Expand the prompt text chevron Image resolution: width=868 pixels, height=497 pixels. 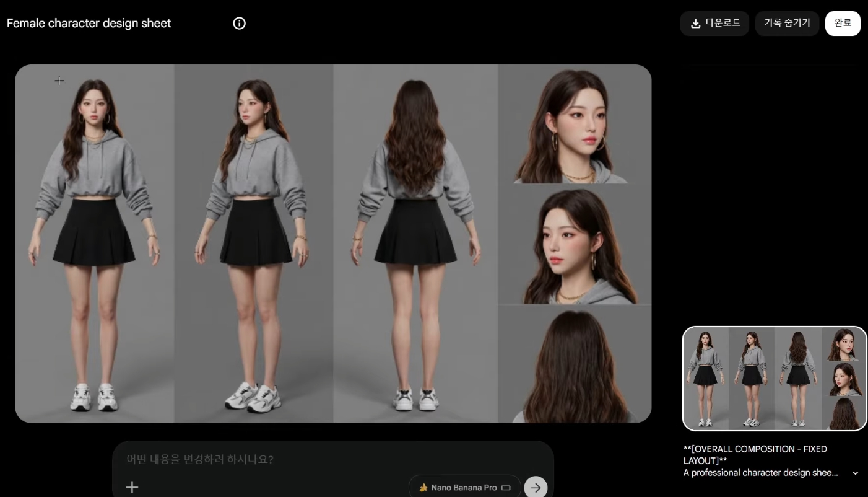click(x=855, y=473)
